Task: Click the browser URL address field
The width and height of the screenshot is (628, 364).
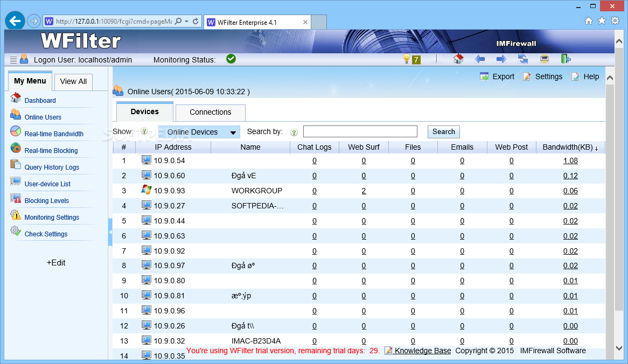Action: pyautogui.click(x=113, y=21)
